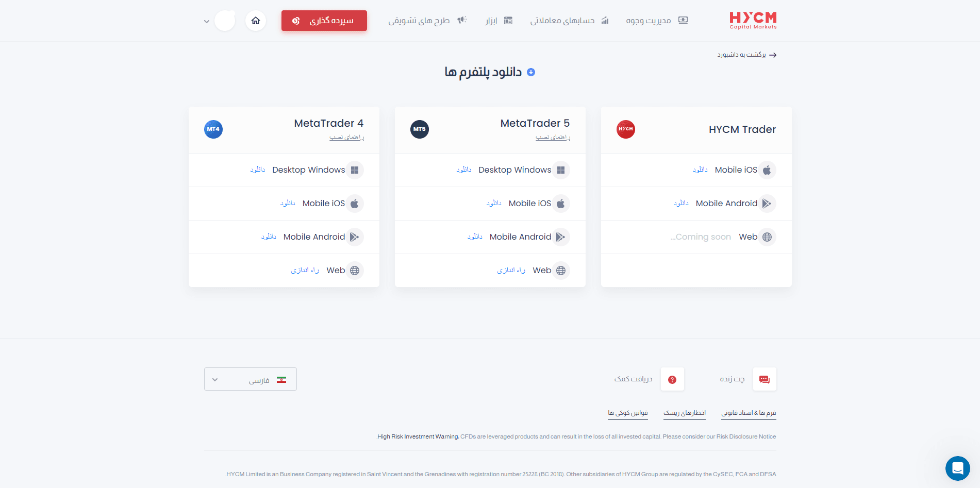Click Apple icon in HYCM Trader card
980x488 pixels.
coord(767,170)
